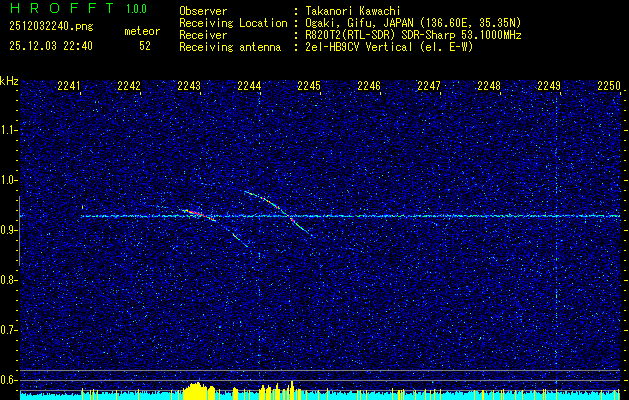Click the 2248 time axis label
The height and width of the screenshot is (400, 629).
pyautogui.click(x=489, y=86)
